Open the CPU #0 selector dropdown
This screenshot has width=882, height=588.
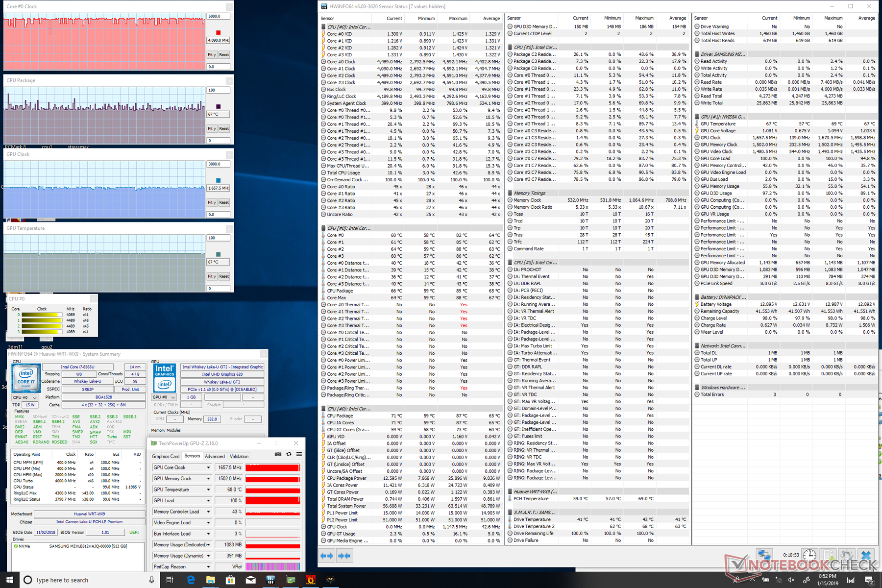tap(24, 397)
